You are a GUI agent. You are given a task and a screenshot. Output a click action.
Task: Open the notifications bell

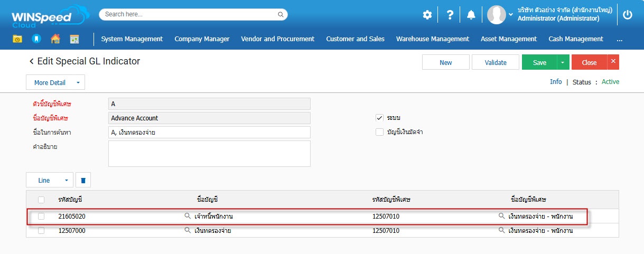pyautogui.click(x=471, y=15)
